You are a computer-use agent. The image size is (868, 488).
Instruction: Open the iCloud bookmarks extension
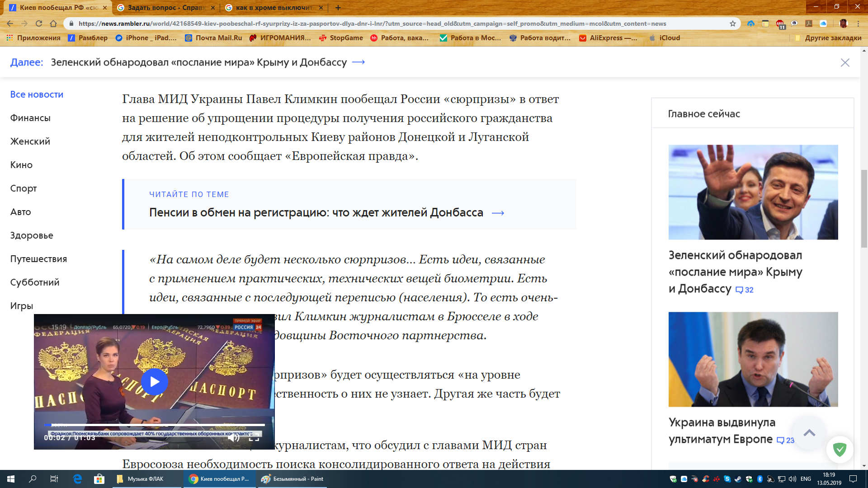click(823, 23)
